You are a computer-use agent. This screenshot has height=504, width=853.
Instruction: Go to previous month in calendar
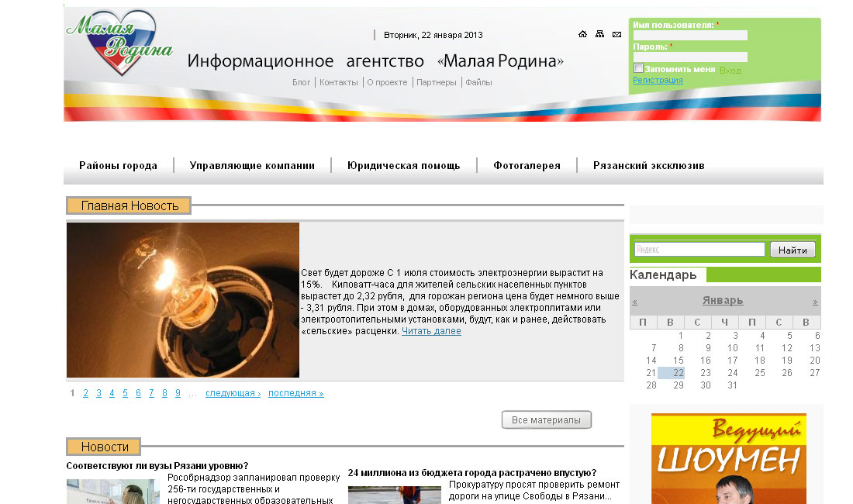click(x=634, y=302)
